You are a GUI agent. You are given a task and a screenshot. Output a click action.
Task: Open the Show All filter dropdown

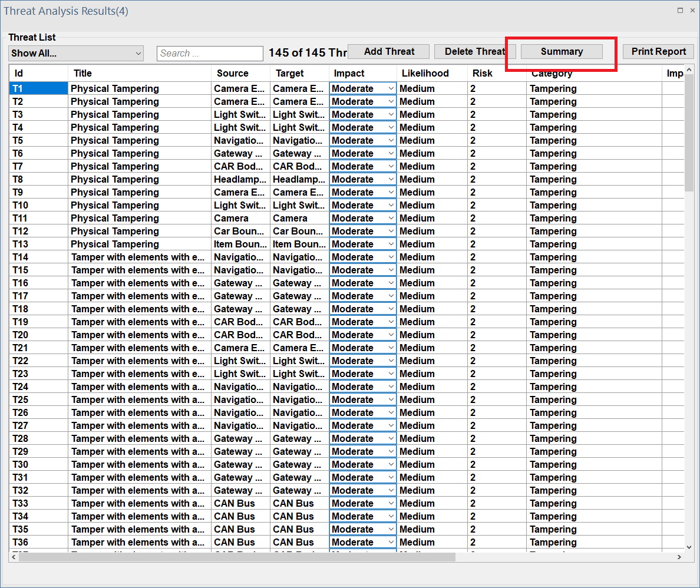[x=76, y=53]
